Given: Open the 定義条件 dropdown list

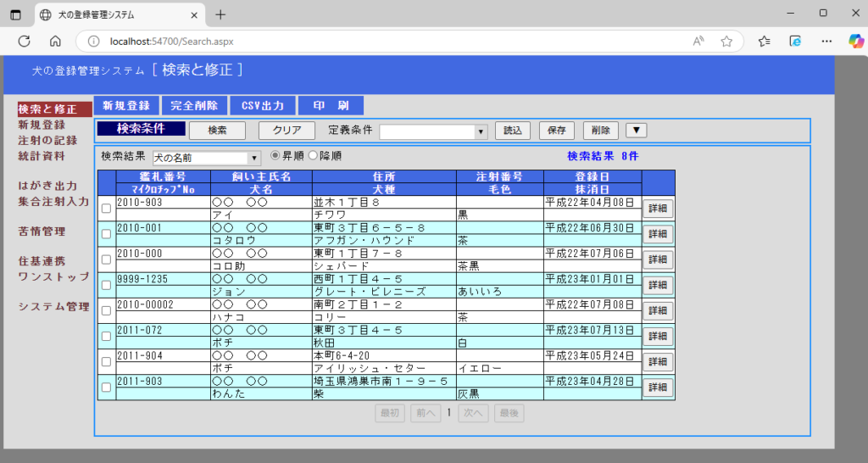Looking at the screenshot, I should (x=481, y=131).
